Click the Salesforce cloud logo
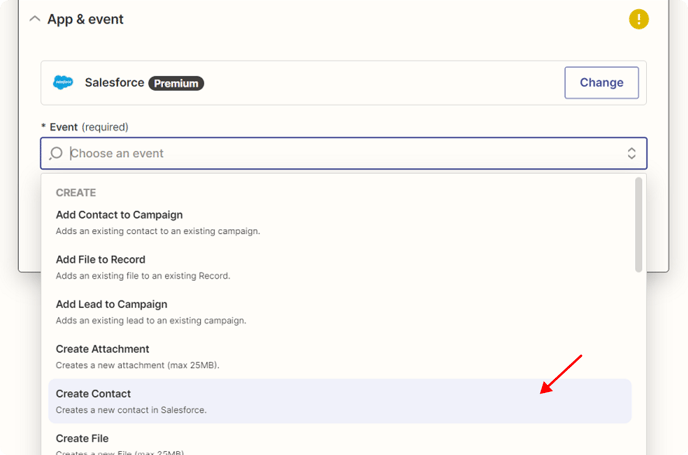Viewport: 688px width, 455px height. (63, 82)
